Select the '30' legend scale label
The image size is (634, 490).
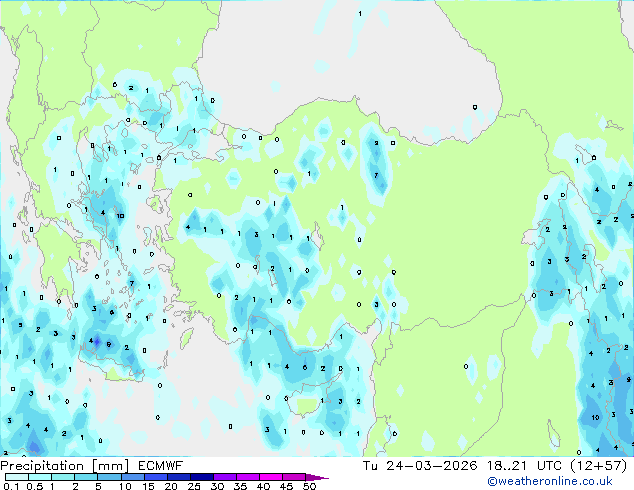(217, 486)
